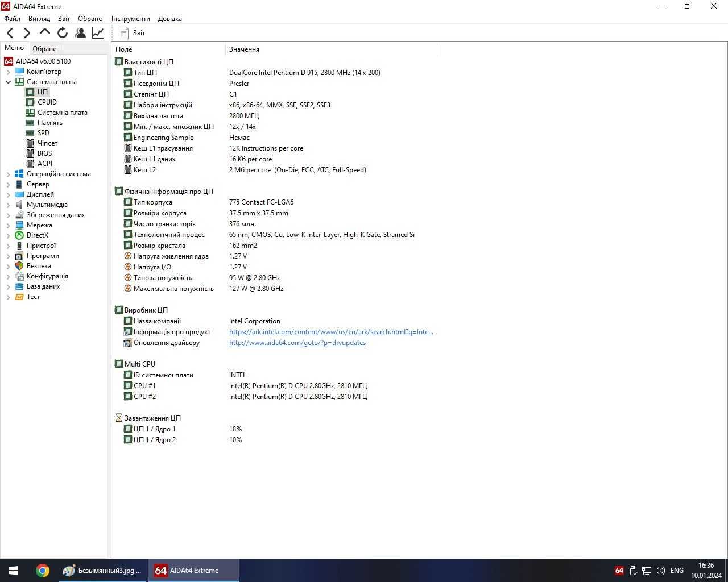Select the ЦП 1 / Ядро 1 row

[183, 429]
